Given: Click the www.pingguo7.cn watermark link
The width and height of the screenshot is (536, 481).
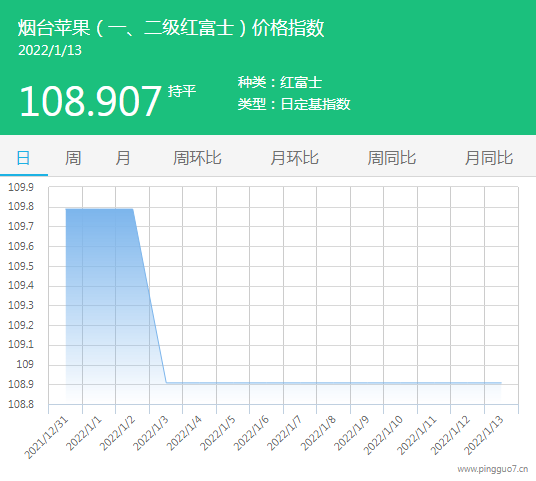Looking at the screenshot, I should click(x=493, y=469).
